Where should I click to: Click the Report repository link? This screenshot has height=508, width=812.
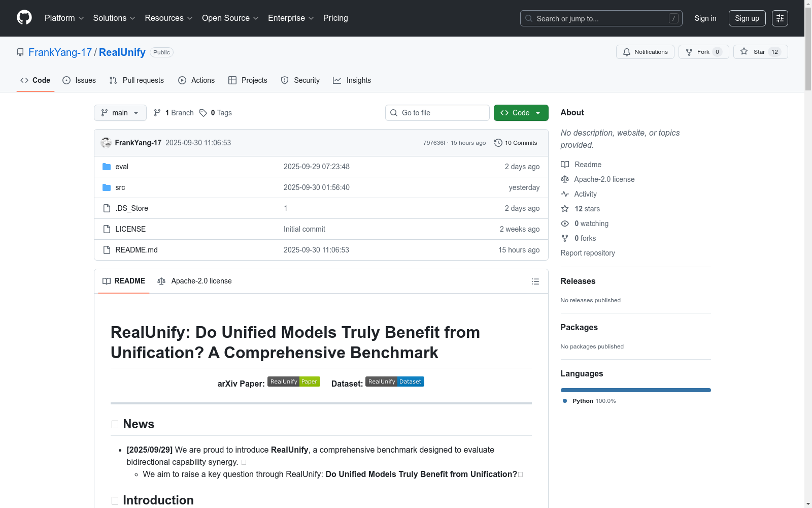pyautogui.click(x=588, y=253)
